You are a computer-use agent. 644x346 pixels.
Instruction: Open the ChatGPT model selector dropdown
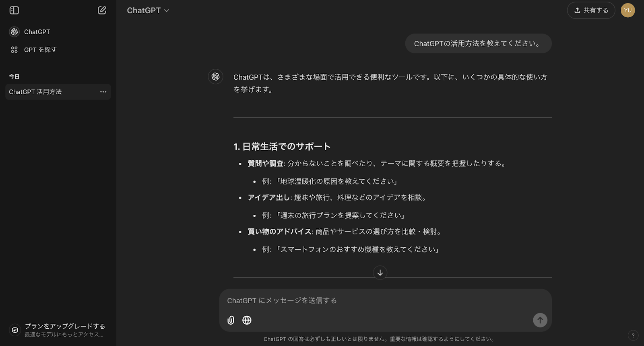tap(148, 10)
